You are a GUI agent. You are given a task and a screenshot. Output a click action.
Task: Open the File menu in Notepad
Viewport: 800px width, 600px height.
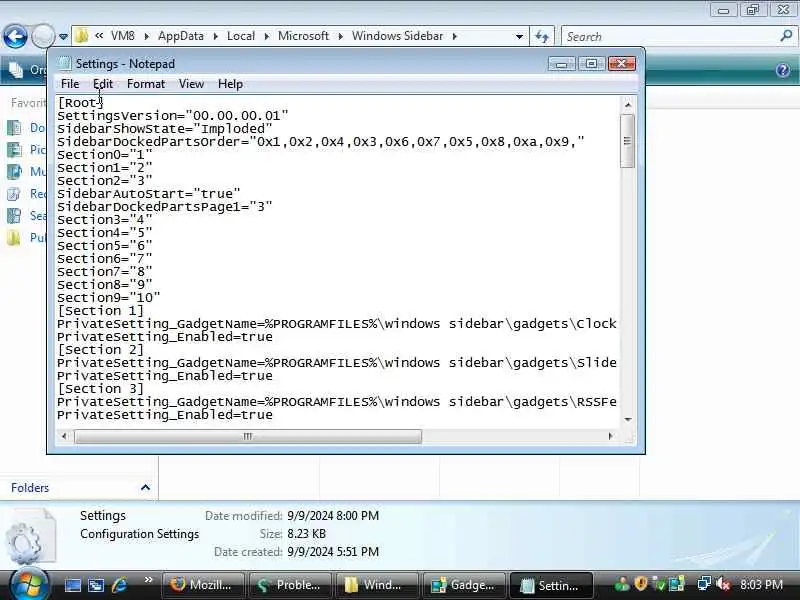point(70,84)
